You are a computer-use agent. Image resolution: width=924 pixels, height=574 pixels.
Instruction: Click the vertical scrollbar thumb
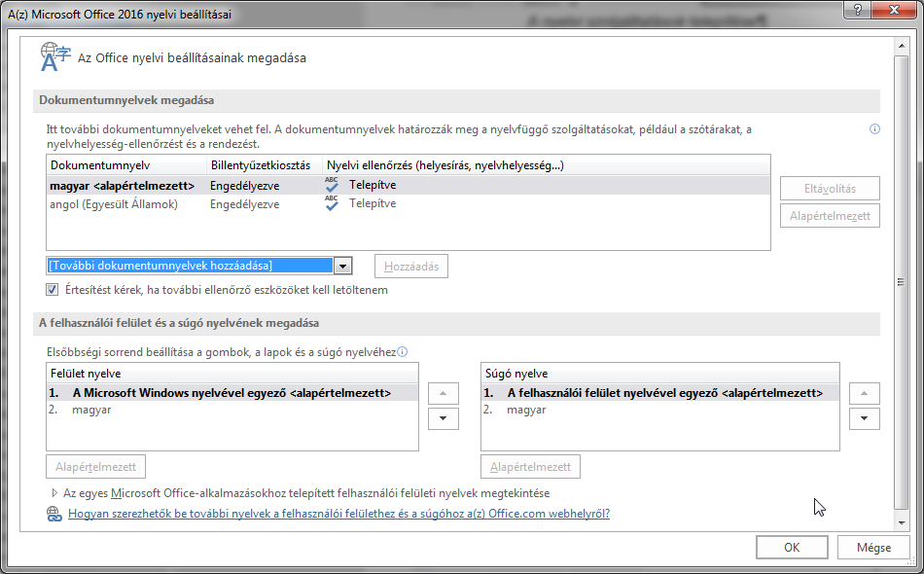tap(901, 282)
